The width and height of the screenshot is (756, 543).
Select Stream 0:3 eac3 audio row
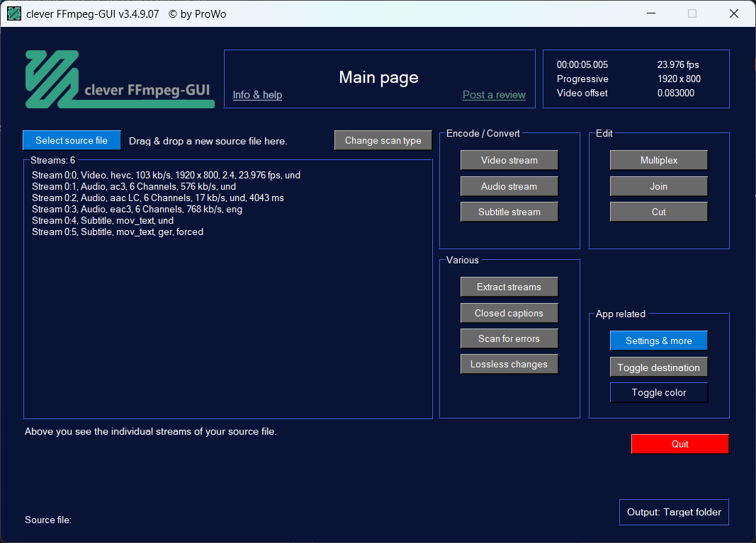(x=137, y=209)
